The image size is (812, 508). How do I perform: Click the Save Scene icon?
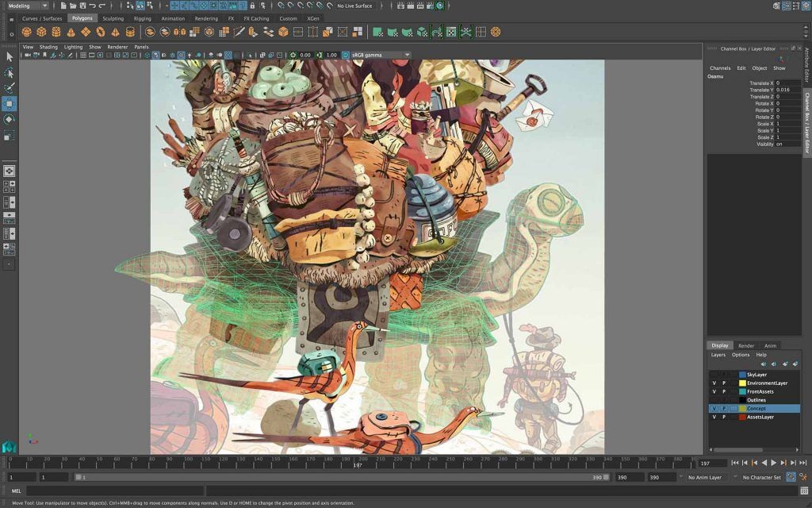[x=83, y=6]
